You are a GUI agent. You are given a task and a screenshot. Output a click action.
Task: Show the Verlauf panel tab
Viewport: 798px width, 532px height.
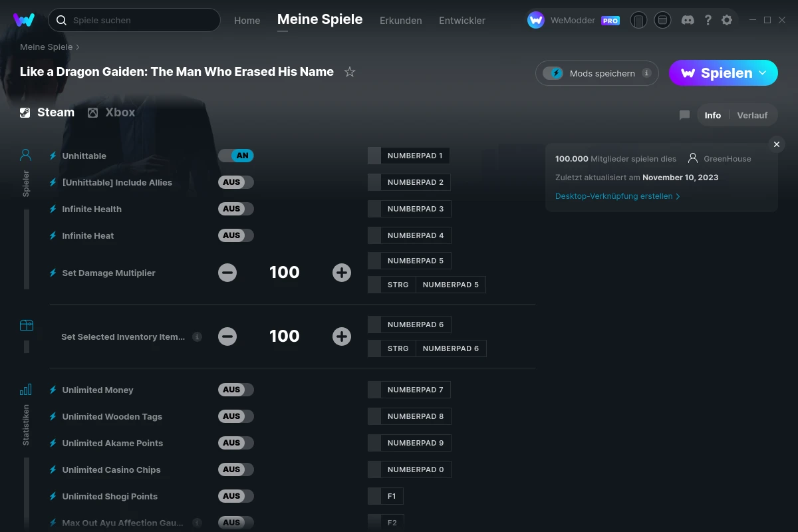click(x=752, y=115)
